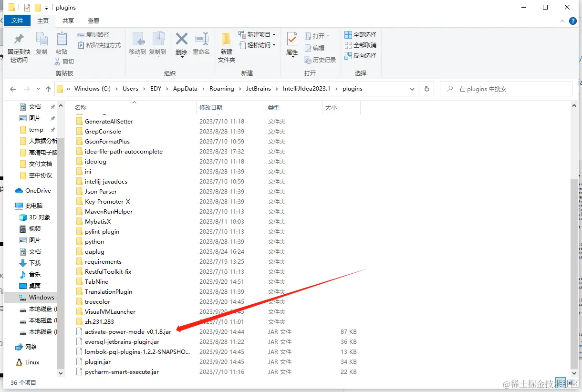Screen dimensions: 582x392
Task: Click IntelliJIdea2023.1 in the address path
Action: [x=306, y=89]
